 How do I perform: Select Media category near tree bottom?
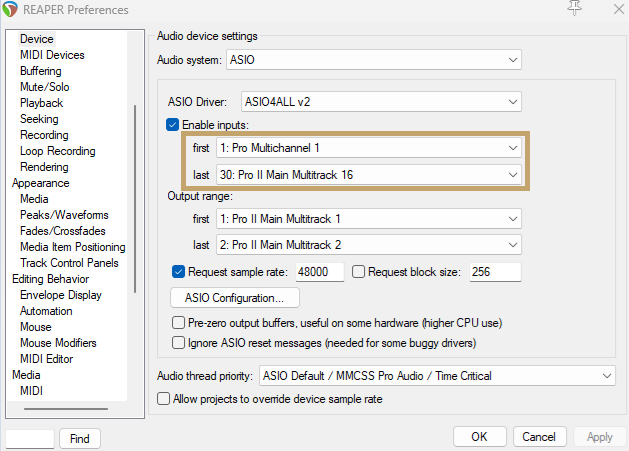pos(26,375)
